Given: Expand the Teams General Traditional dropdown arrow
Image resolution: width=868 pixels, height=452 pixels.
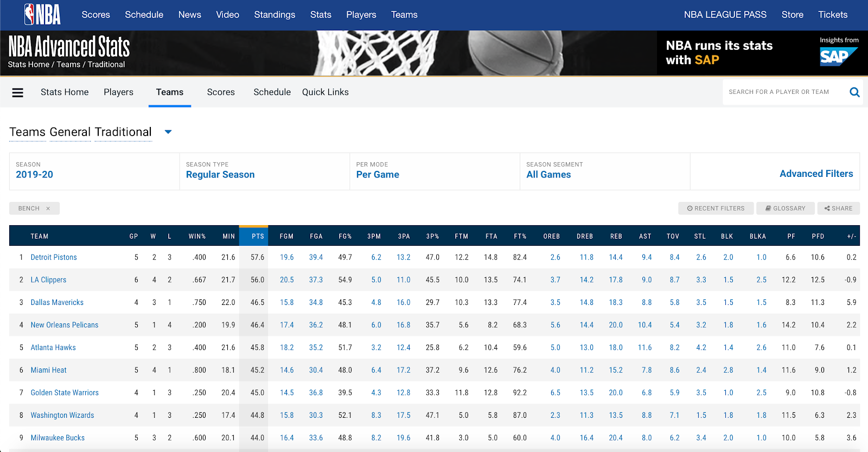Looking at the screenshot, I should (168, 132).
